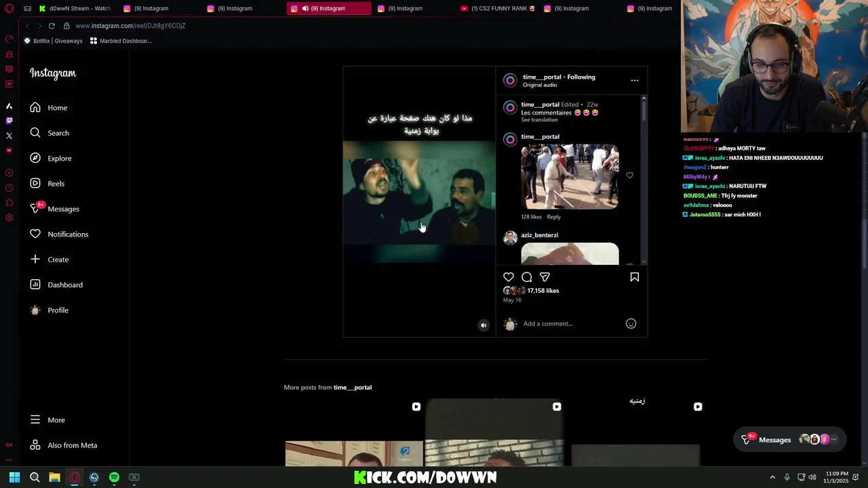Expand the More menu

pos(47,420)
